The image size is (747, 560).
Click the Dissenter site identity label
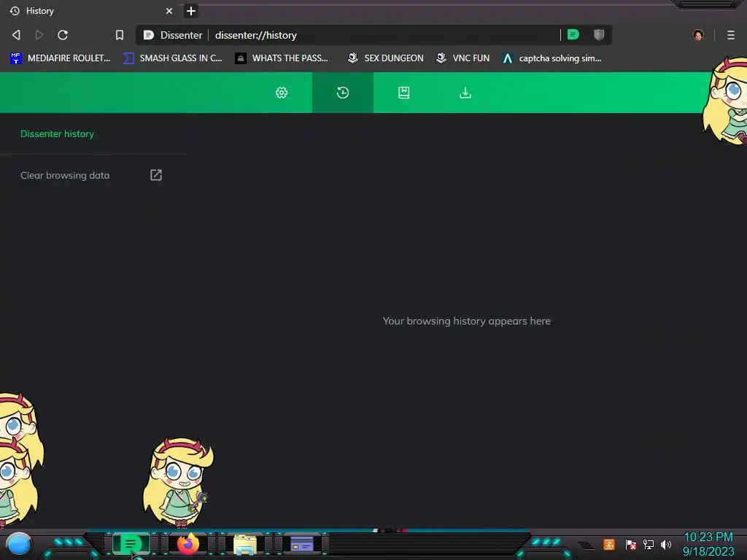click(x=173, y=35)
